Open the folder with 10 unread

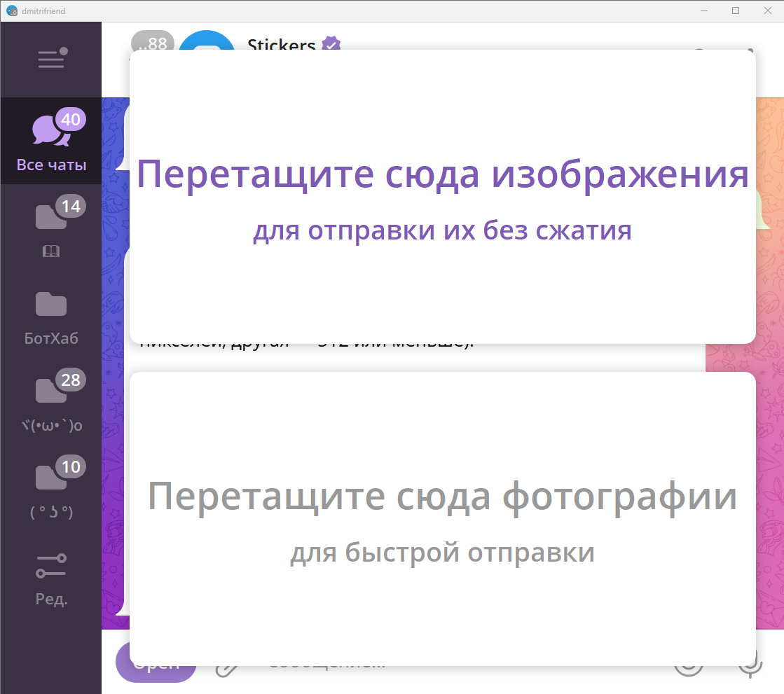(51, 488)
